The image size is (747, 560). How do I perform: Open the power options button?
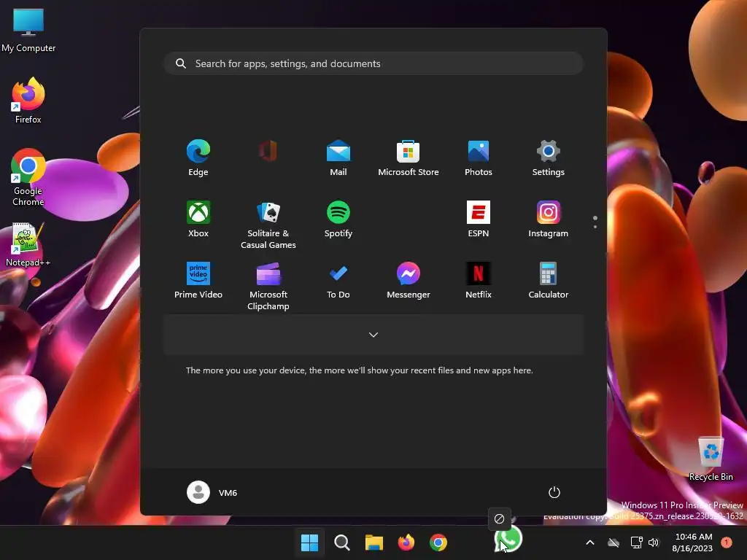[x=554, y=492]
